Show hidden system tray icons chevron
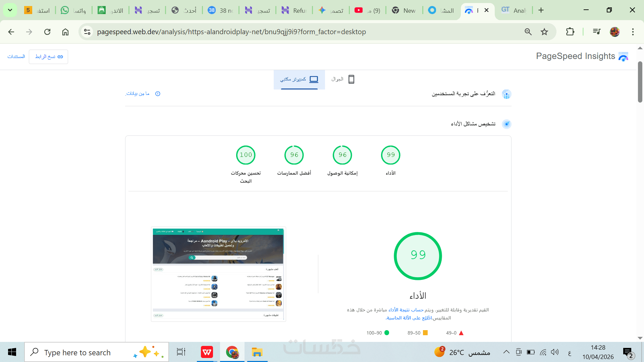The image size is (644, 362). click(x=506, y=352)
